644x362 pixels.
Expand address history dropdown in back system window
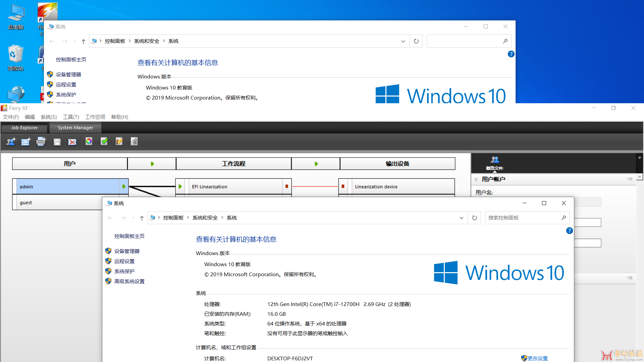pos(403,41)
